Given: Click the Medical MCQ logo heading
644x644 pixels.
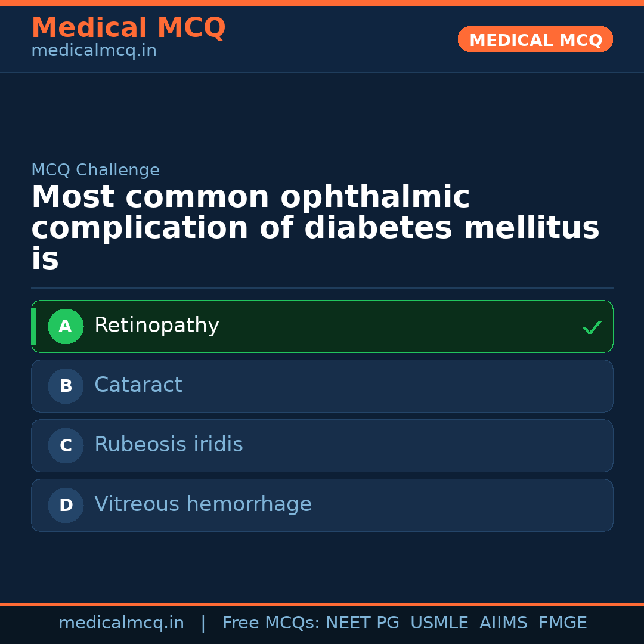Looking at the screenshot, I should 128,27.
